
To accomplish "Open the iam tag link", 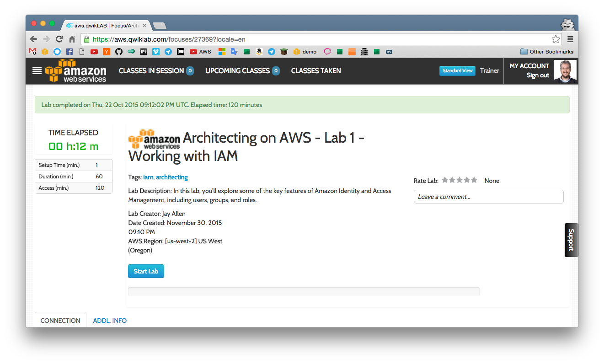I will (148, 177).
